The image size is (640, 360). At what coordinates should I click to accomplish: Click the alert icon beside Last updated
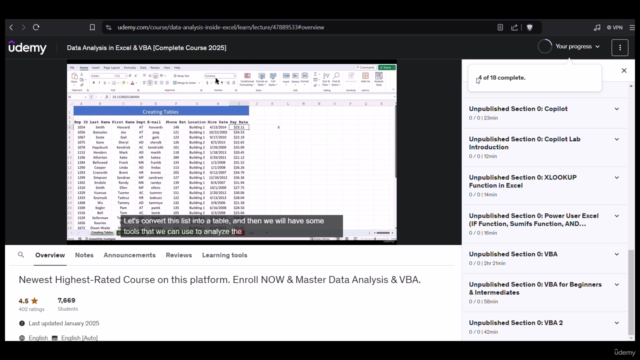(x=22, y=323)
